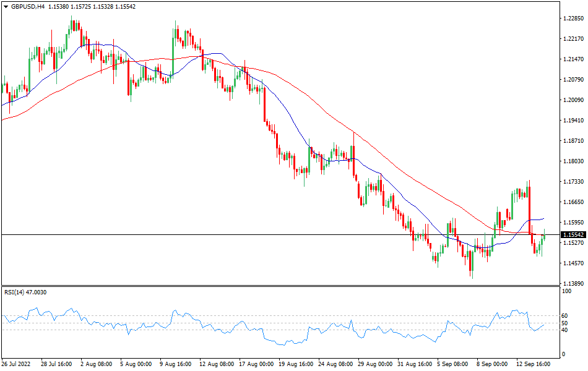
Task: Click the 29 Aug 00:00 time label
Action: (374, 364)
